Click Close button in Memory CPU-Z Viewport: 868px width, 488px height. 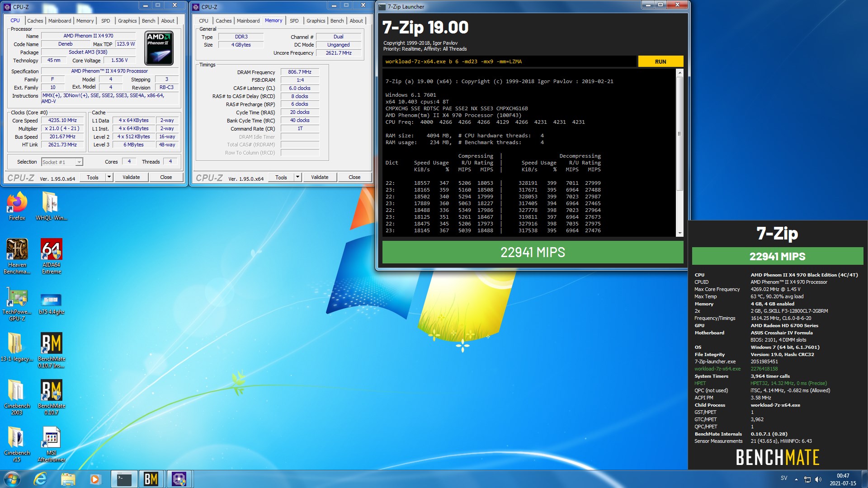tap(354, 177)
